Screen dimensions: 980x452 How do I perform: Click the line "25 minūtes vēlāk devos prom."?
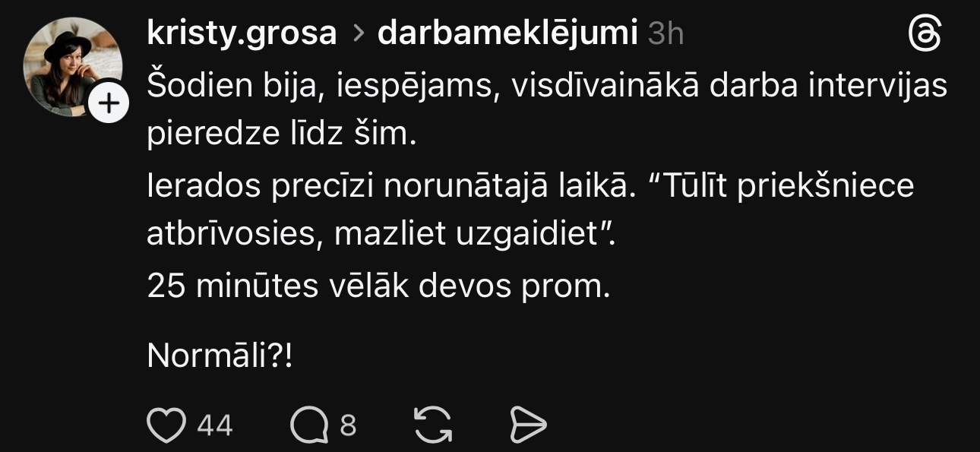point(378,286)
